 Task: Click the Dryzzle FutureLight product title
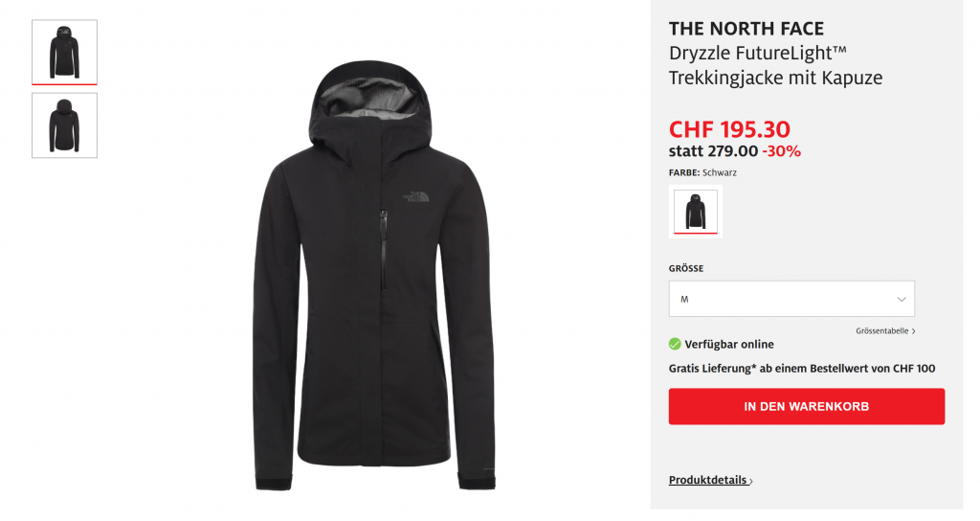[775, 65]
